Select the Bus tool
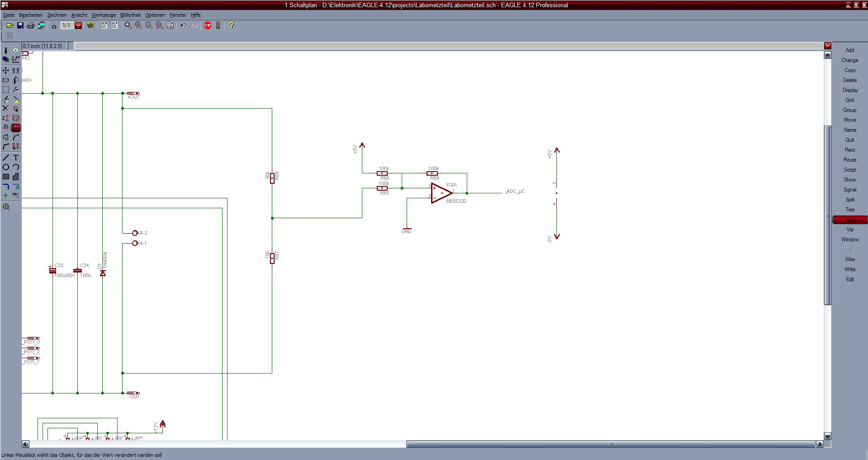The image size is (868, 460). (x=6, y=186)
